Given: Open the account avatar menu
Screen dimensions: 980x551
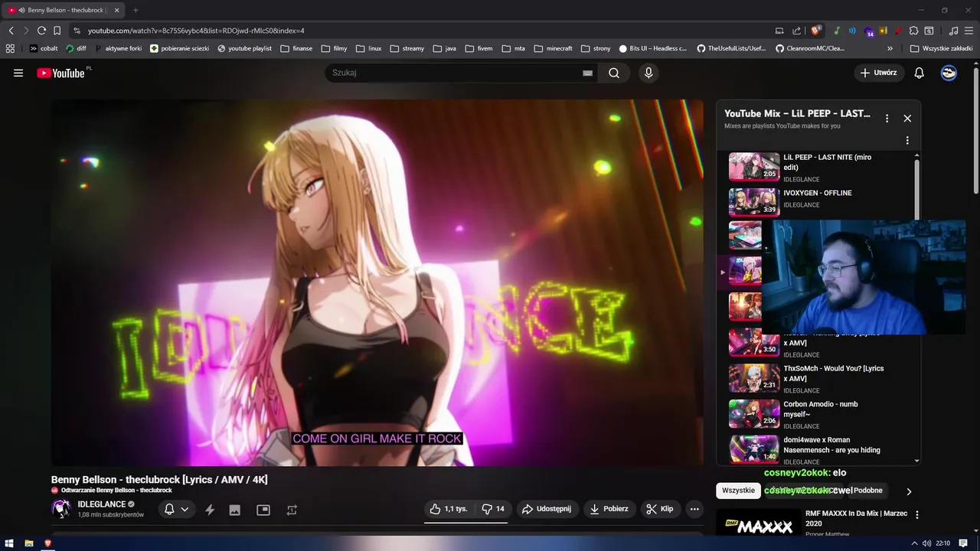Looking at the screenshot, I should coord(949,73).
